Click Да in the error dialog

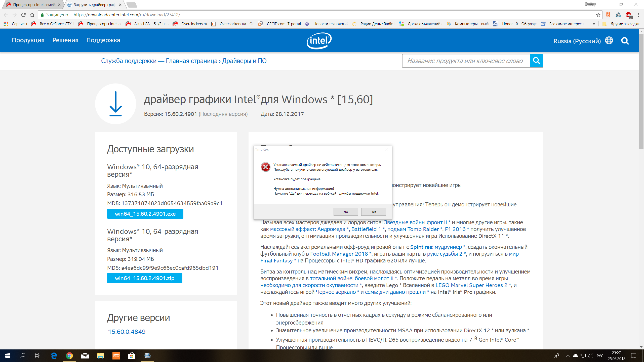click(346, 212)
